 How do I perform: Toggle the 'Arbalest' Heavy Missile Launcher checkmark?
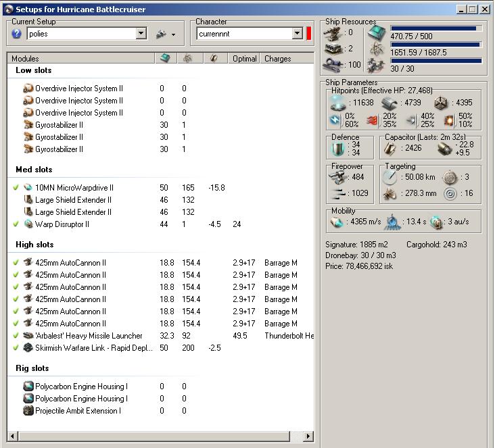pyautogui.click(x=16, y=335)
